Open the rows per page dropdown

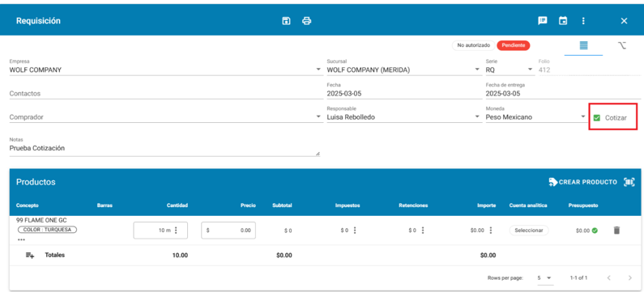544,277
